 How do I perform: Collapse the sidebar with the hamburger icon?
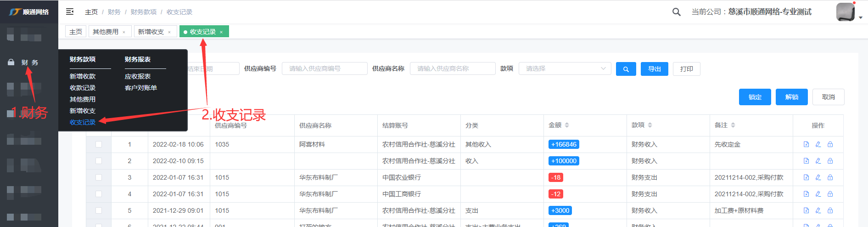(70, 12)
